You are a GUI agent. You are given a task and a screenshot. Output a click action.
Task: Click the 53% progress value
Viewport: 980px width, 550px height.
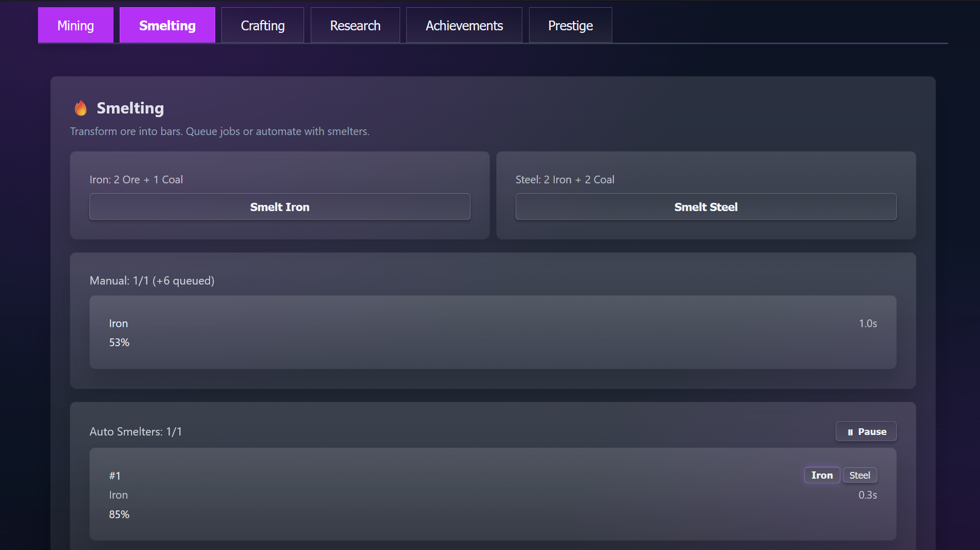(x=119, y=343)
